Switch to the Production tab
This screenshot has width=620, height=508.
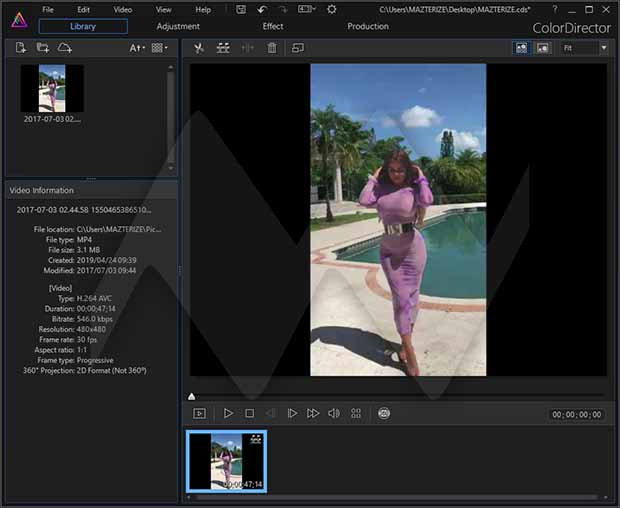tap(368, 26)
